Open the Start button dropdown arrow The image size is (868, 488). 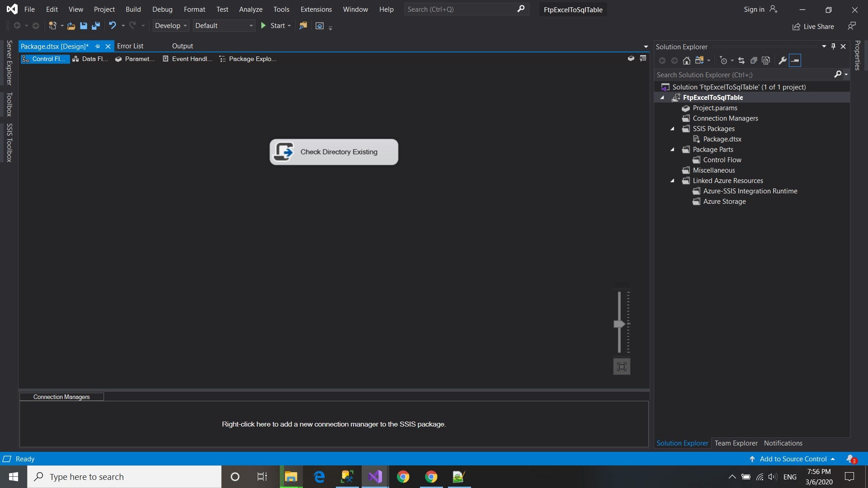point(289,26)
